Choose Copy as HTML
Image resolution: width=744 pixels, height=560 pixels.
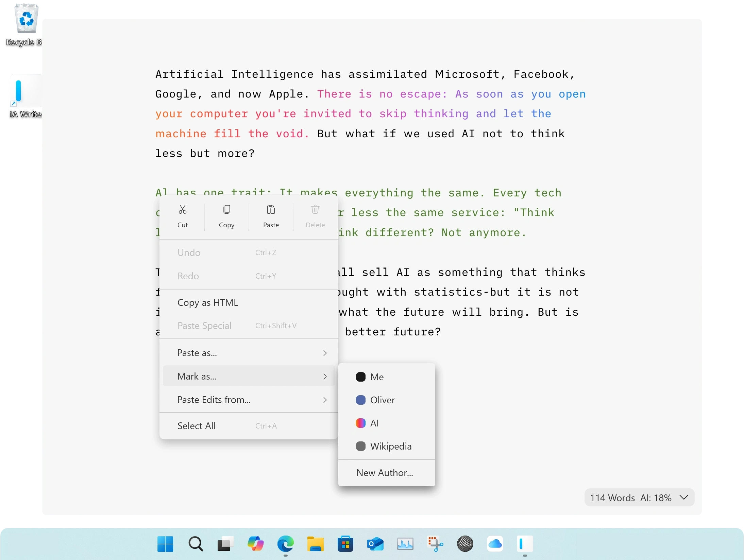tap(249, 302)
